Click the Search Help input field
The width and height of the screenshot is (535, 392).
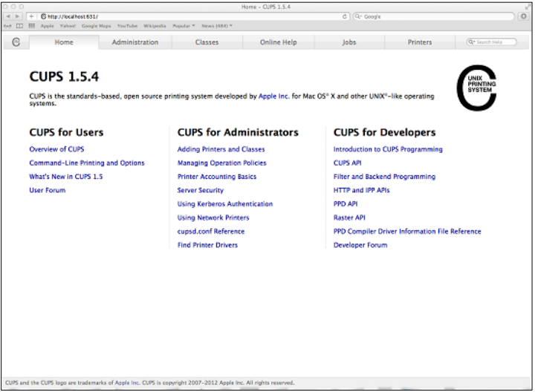(494, 42)
